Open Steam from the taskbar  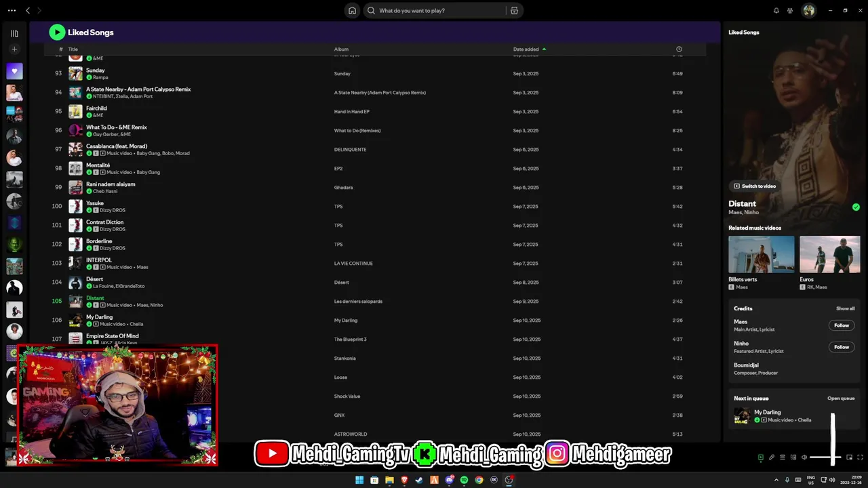tap(419, 480)
